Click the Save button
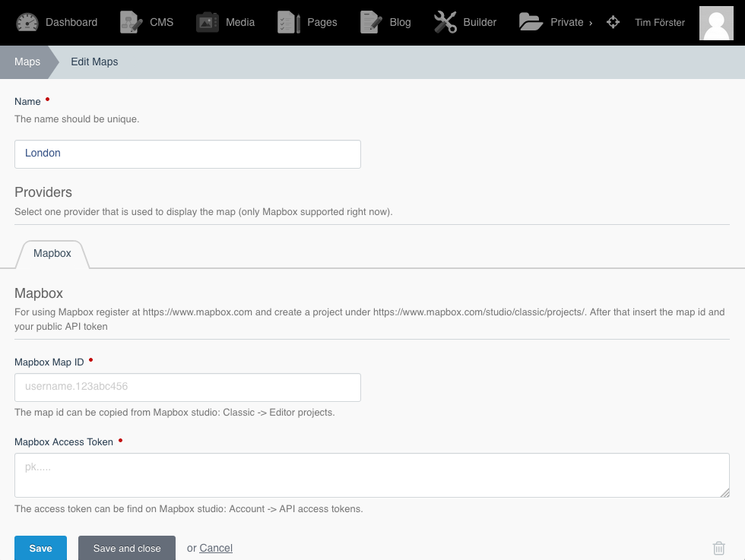 coord(40,548)
